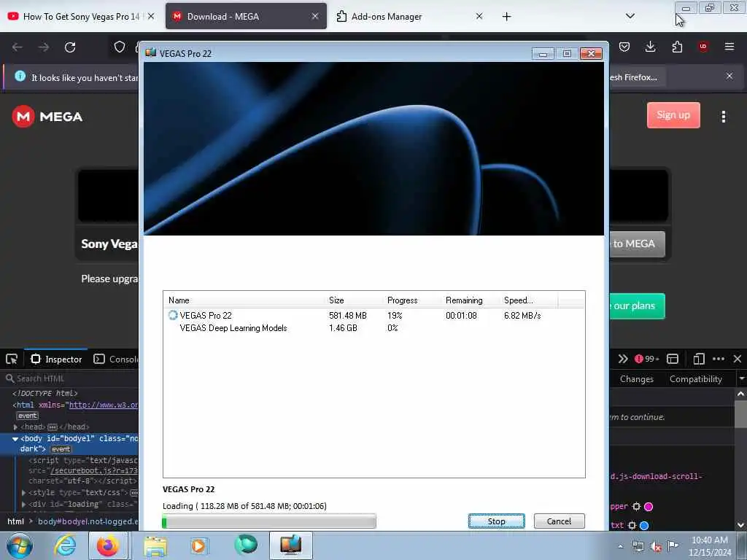Expand the style text/css node
The height and width of the screenshot is (560, 747).
[23, 492]
